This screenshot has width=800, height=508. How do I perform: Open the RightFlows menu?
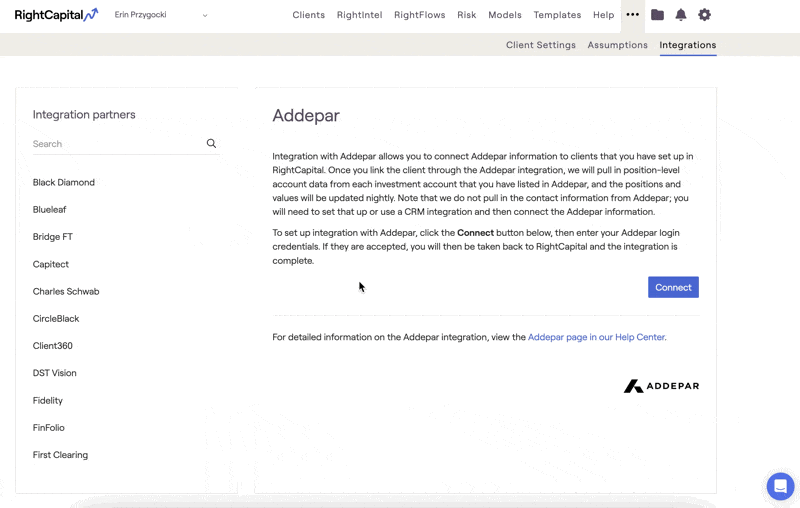pyautogui.click(x=419, y=15)
